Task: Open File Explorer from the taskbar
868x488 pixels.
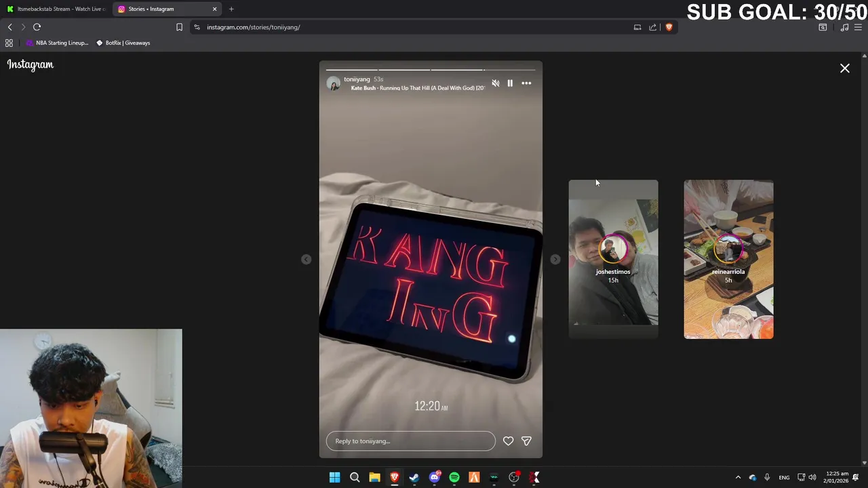Action: click(374, 478)
